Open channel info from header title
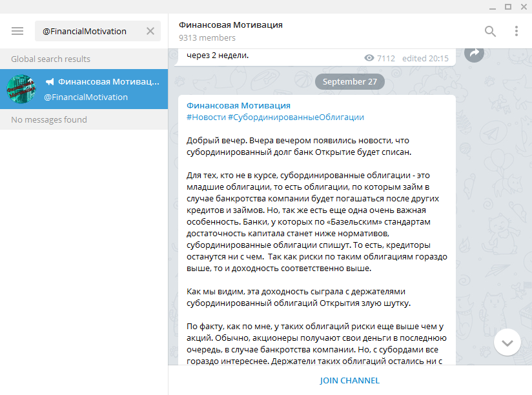532x395 pixels. tap(230, 25)
